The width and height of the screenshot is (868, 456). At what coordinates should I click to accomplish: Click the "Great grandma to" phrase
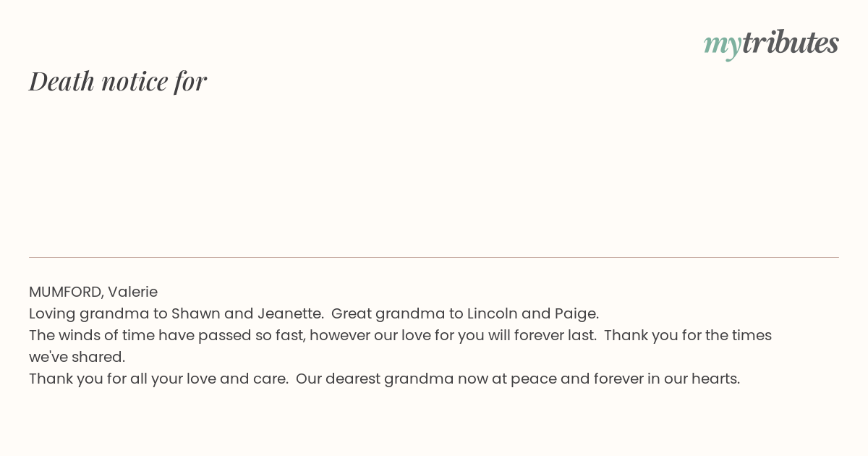pos(397,314)
